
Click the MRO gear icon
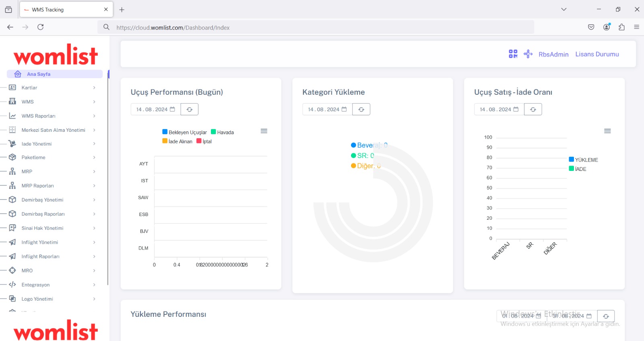tap(12, 270)
